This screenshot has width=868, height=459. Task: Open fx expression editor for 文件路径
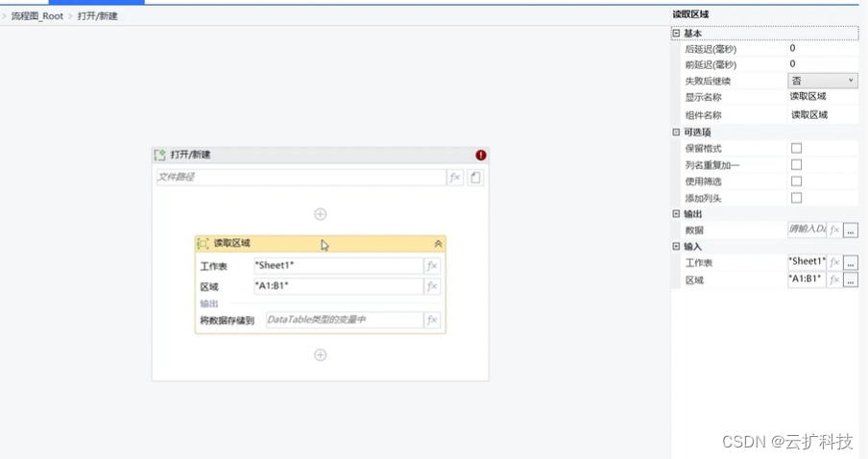coord(454,178)
